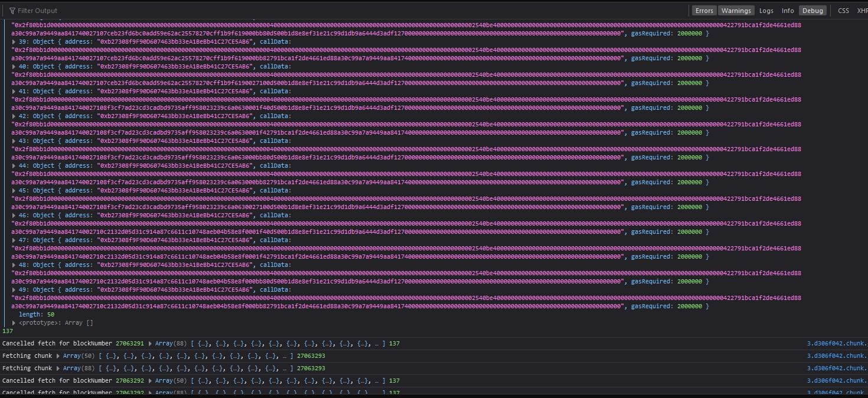Open source link for Fetching chunk Array(50) row
Viewport: 868px width, 398px height.
(837, 356)
